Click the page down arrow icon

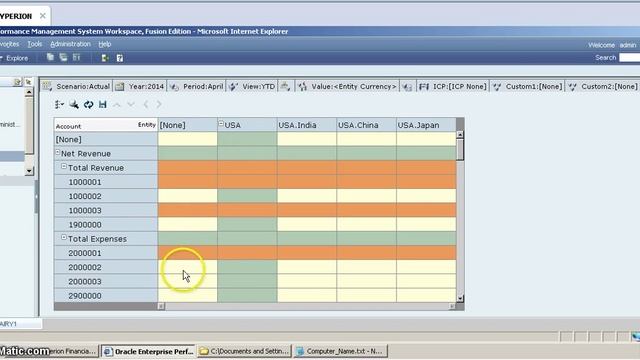[x=131, y=105]
